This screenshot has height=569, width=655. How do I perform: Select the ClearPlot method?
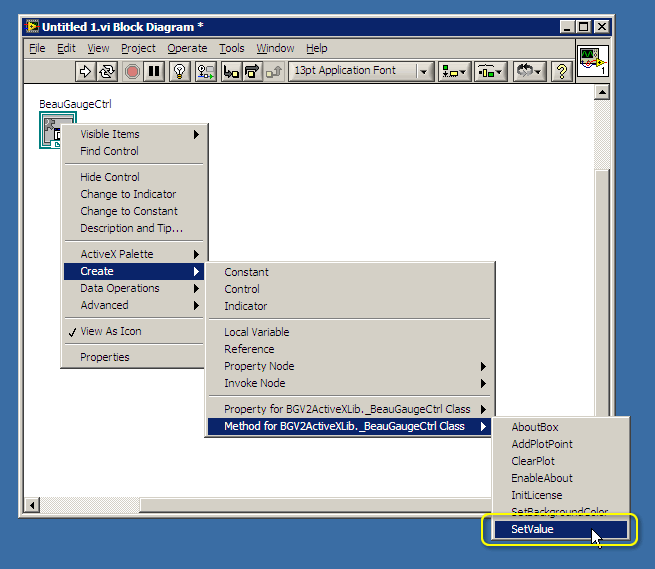click(x=561, y=461)
